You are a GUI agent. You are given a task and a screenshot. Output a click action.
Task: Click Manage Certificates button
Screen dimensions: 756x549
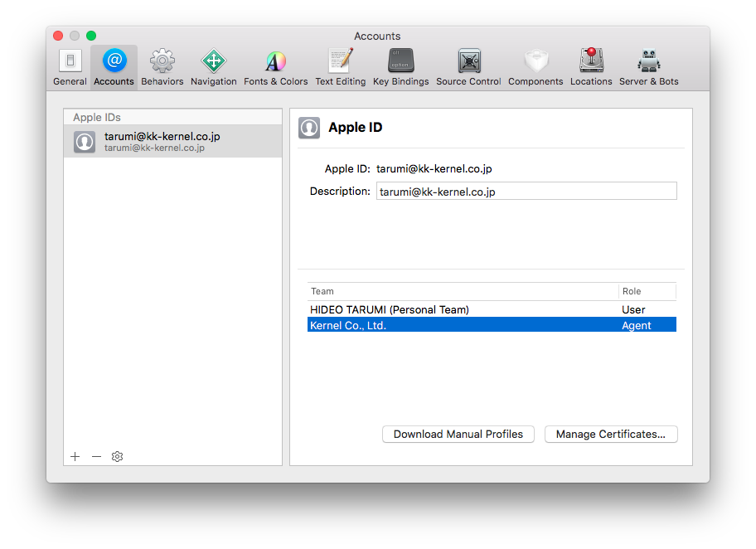point(610,434)
